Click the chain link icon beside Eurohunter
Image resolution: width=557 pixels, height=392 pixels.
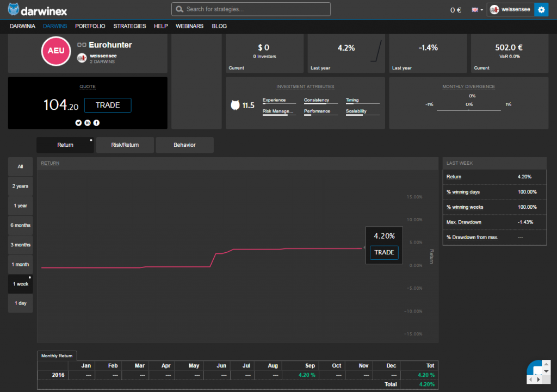click(x=82, y=45)
